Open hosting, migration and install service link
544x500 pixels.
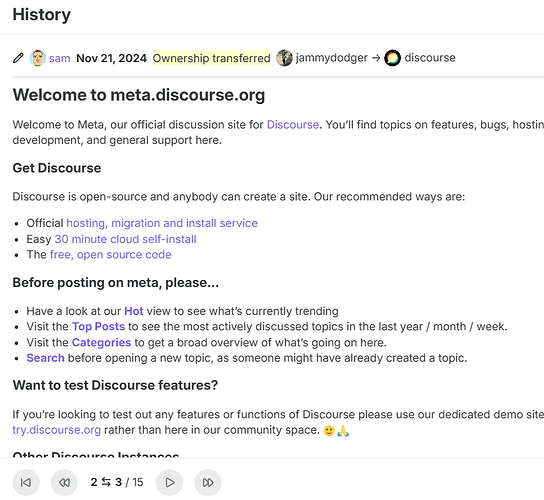[x=162, y=223]
